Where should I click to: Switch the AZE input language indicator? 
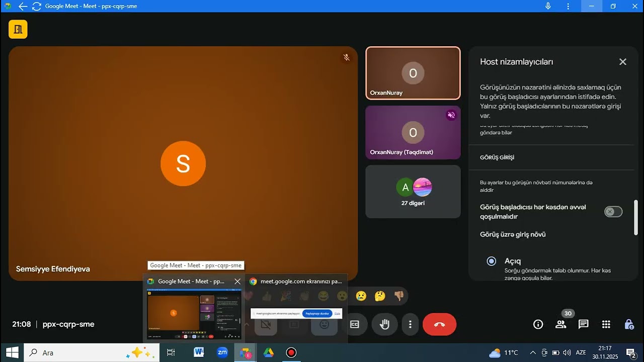[x=581, y=352]
